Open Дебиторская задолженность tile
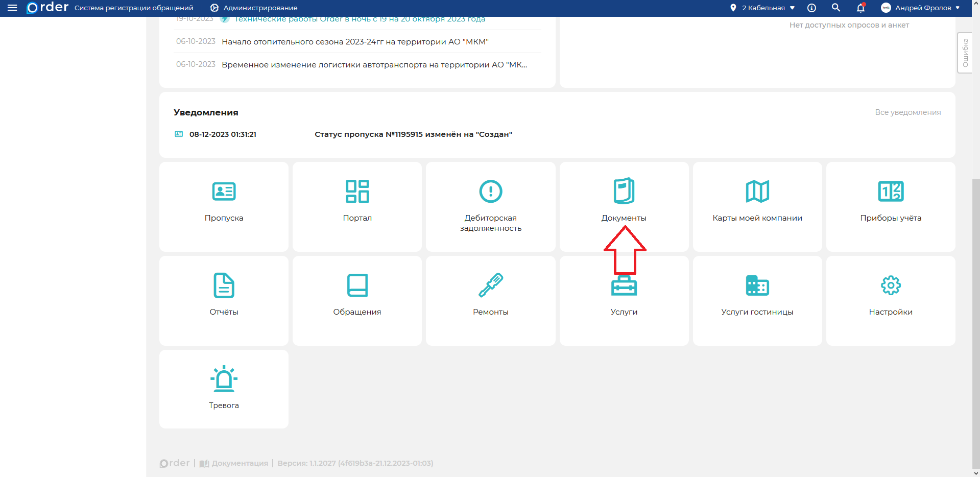980x477 pixels. [490, 206]
